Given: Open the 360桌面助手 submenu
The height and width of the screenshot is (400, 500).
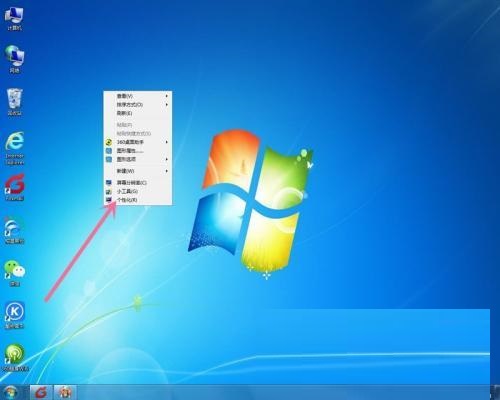Looking at the screenshot, I should [x=138, y=142].
